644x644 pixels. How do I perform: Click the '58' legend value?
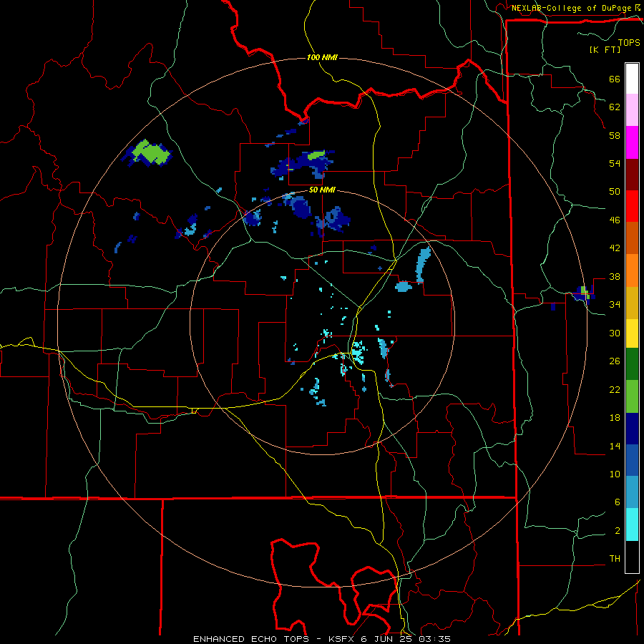(615, 135)
